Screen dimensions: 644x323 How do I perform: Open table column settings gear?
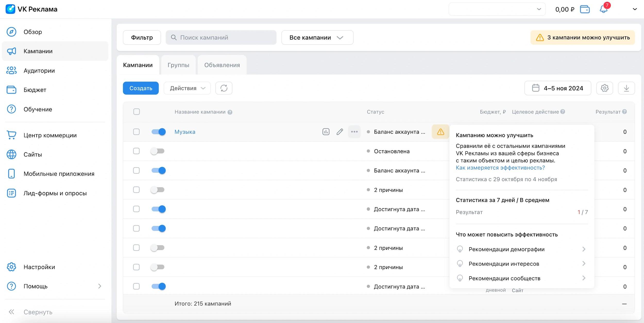pyautogui.click(x=605, y=88)
